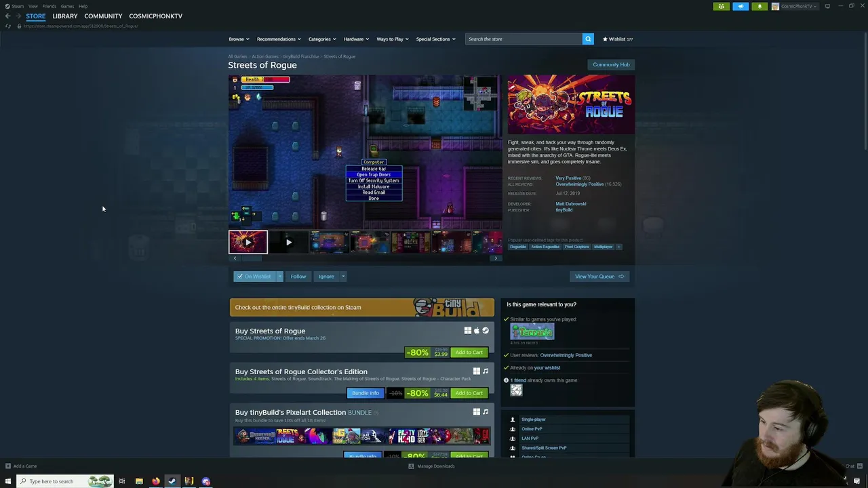This screenshot has height=488, width=868.
Task: Open the View menu
Action: [x=33, y=6]
